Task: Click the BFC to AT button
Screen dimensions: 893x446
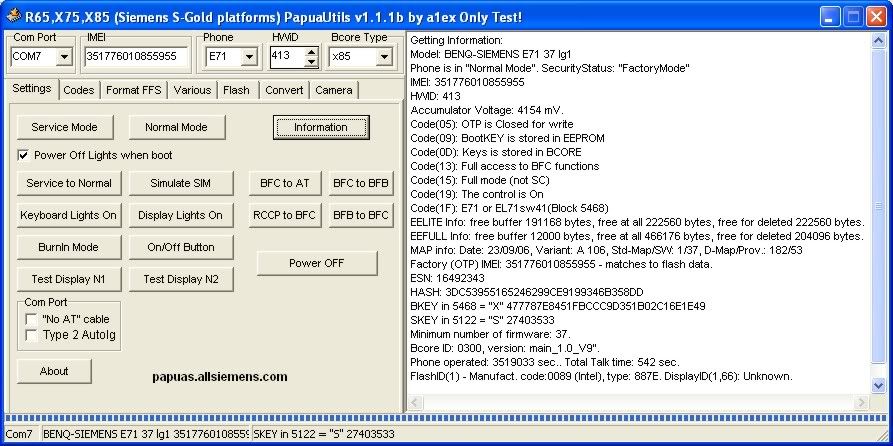Action: [x=285, y=183]
